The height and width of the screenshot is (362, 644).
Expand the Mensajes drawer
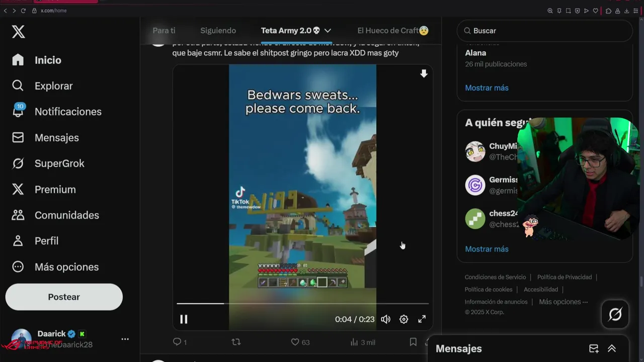click(x=612, y=348)
